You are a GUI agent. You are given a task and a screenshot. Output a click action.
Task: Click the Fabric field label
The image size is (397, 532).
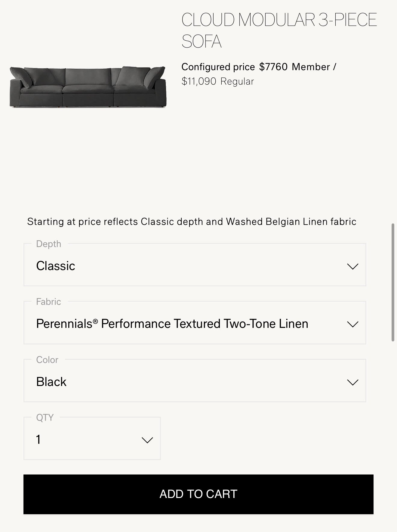pyautogui.click(x=48, y=302)
